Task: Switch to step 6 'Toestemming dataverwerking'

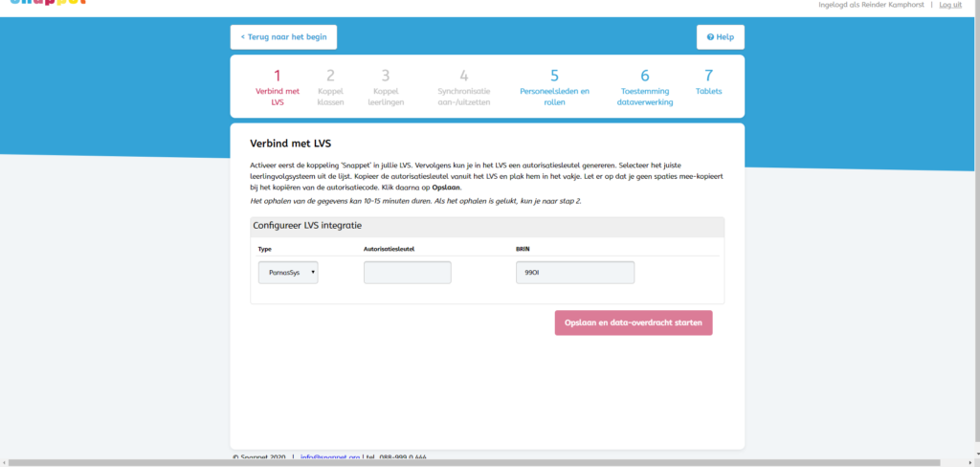Action: [x=644, y=86]
